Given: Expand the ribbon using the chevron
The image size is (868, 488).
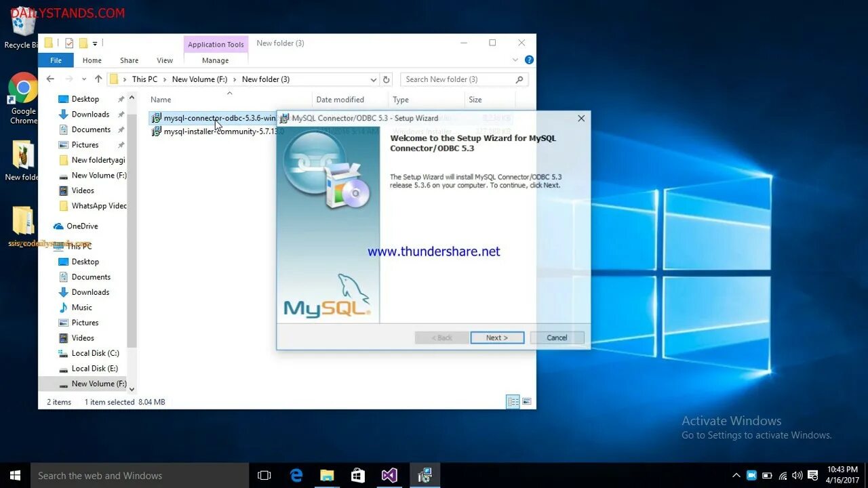Looking at the screenshot, I should point(515,60).
